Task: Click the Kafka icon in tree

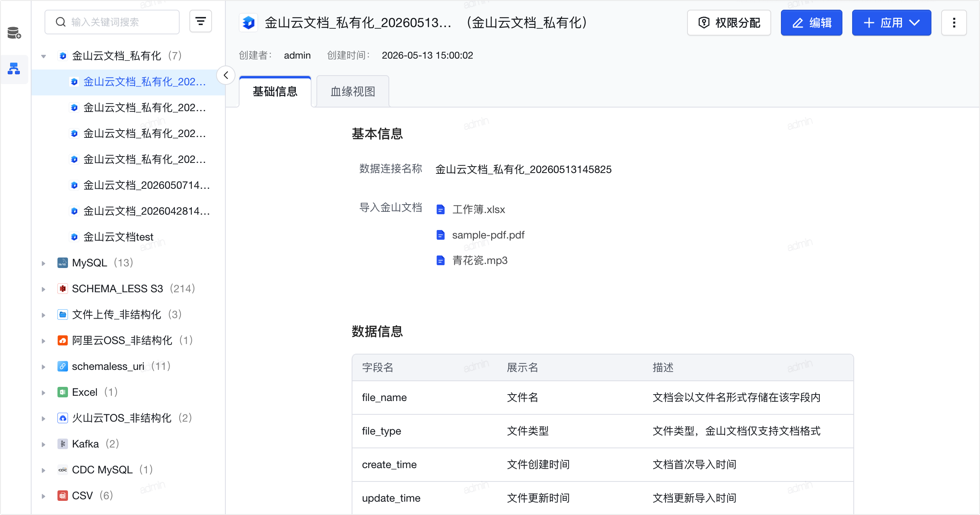Action: pos(63,444)
